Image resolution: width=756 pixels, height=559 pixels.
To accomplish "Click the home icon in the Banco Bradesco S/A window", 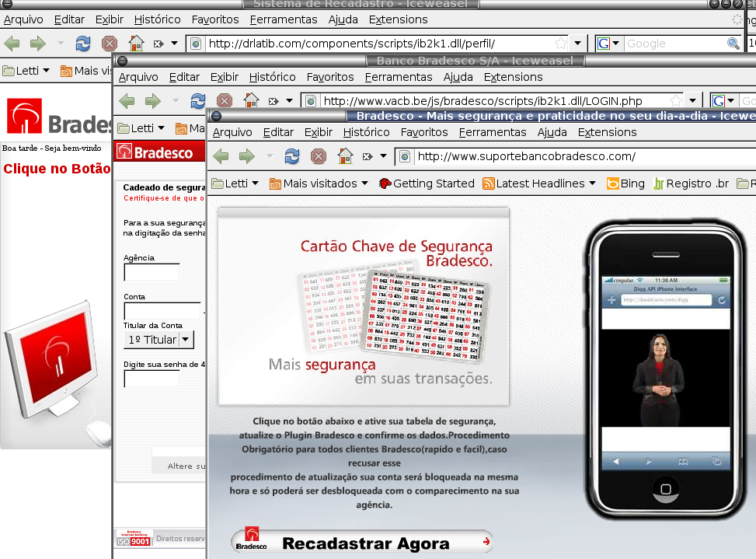I will pos(251,100).
